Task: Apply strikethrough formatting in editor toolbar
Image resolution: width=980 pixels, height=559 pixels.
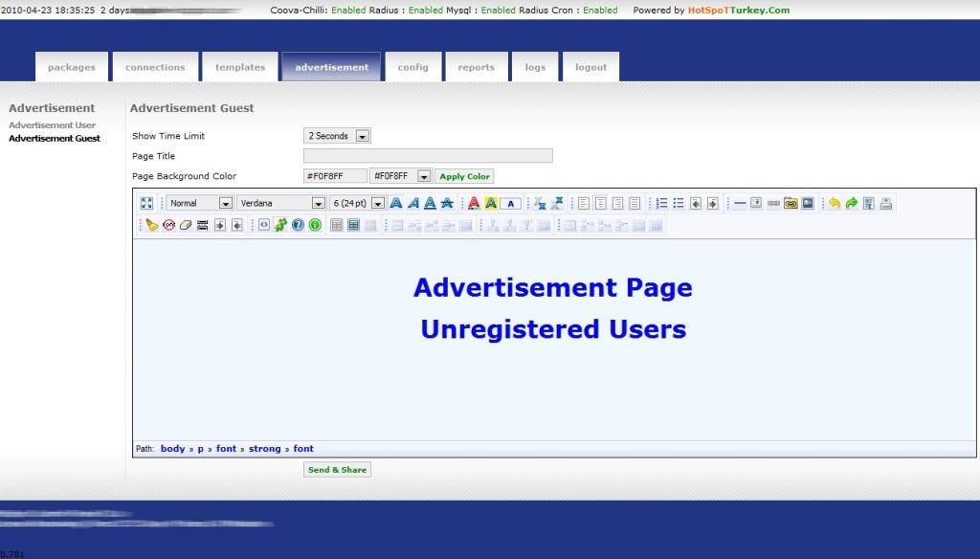Action: [x=447, y=203]
